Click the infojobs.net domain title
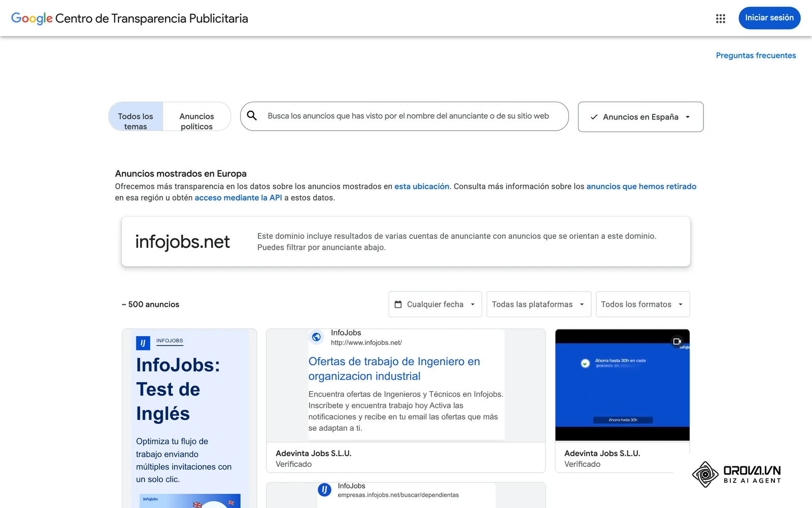812x508 pixels. pos(182,242)
